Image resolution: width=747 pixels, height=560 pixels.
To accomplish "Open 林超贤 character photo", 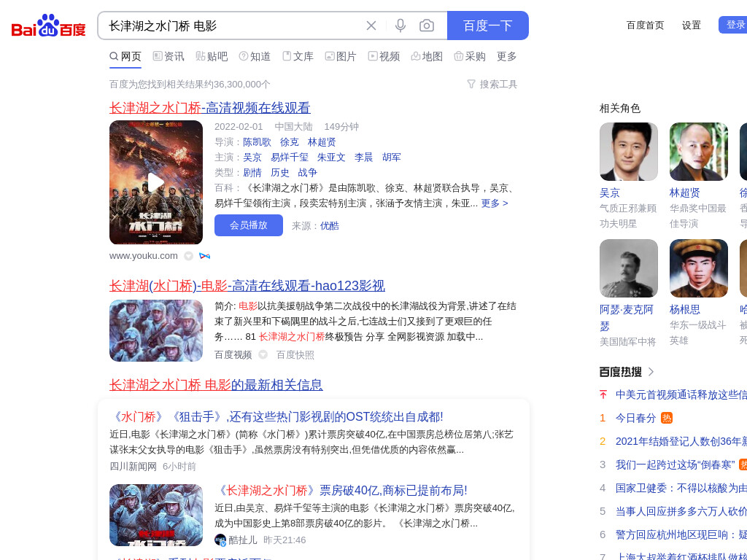I will 698,152.
